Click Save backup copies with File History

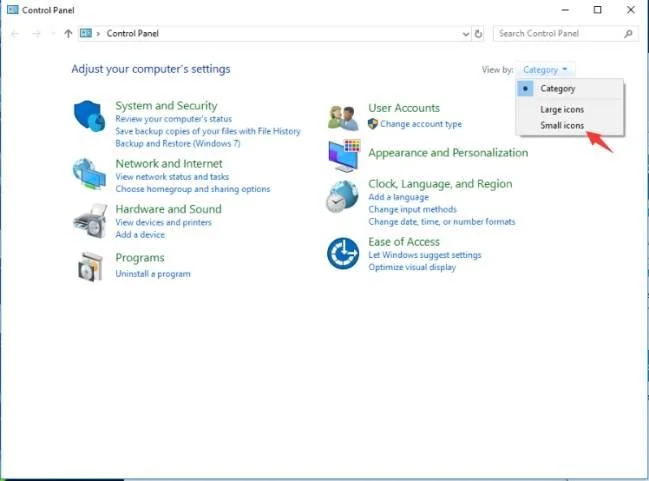pos(208,131)
